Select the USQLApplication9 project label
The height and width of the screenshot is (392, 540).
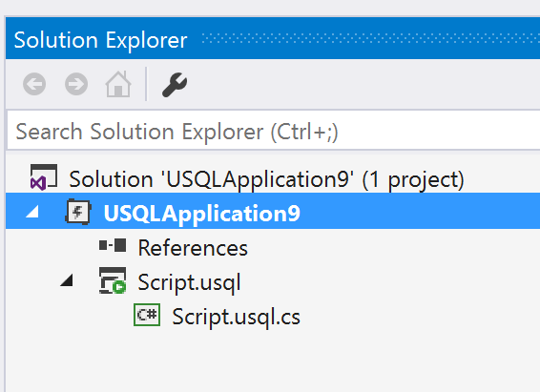[x=202, y=214]
